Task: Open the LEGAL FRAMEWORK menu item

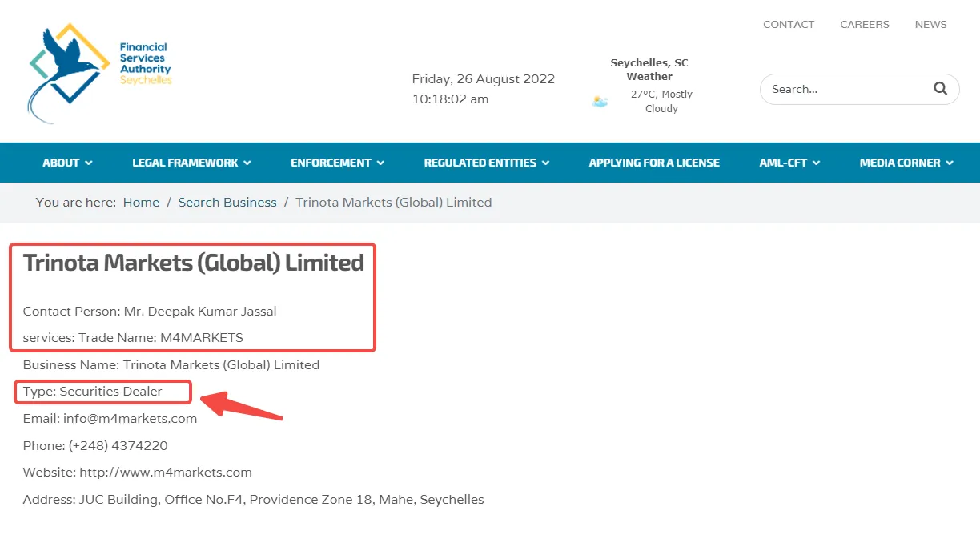Action: 185,163
